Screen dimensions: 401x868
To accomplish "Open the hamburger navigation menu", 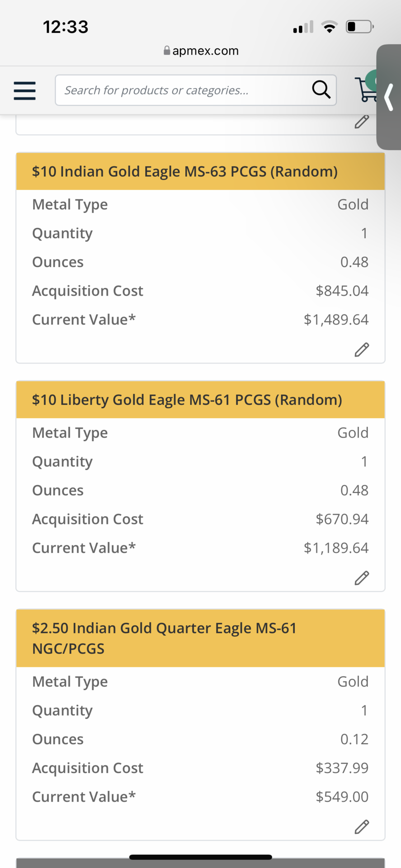I will point(24,90).
